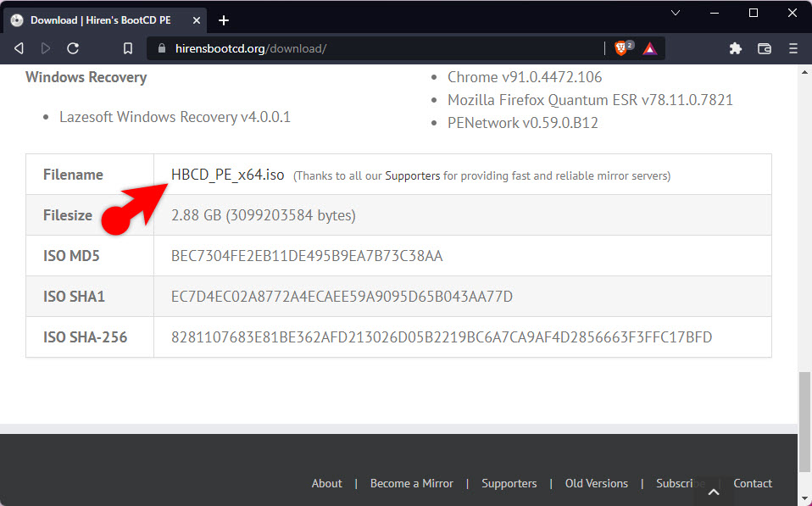Close the Hiren's BootCD PE tab
The height and width of the screenshot is (506, 812).
click(197, 20)
